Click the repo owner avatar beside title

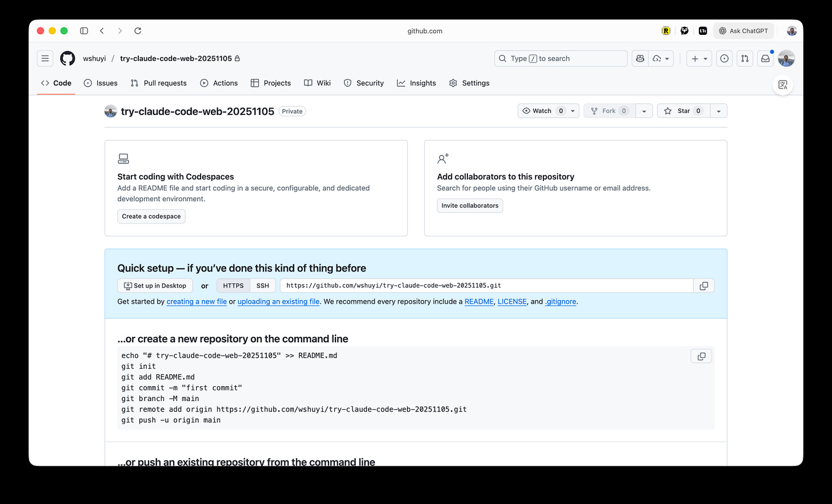click(111, 111)
